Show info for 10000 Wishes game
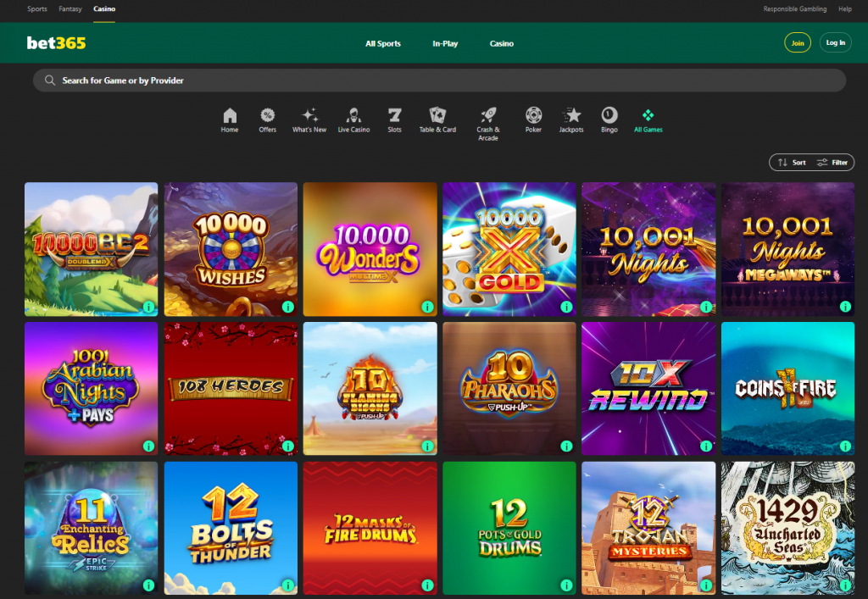The height and width of the screenshot is (599, 868). pyautogui.click(x=288, y=307)
